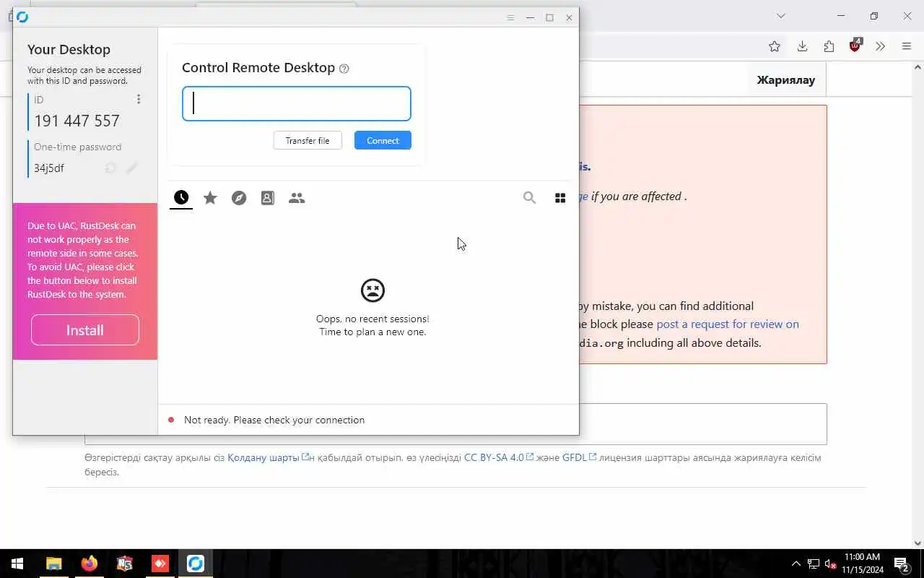
Task: Refresh the one-time password
Action: click(110, 168)
